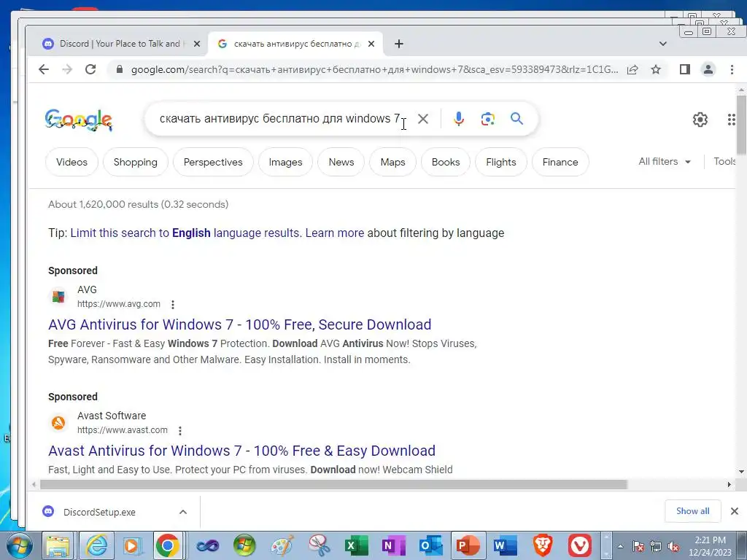Viewport: 747px width, 560px height.
Task: Open Paint from taskbar
Action: tap(282, 545)
